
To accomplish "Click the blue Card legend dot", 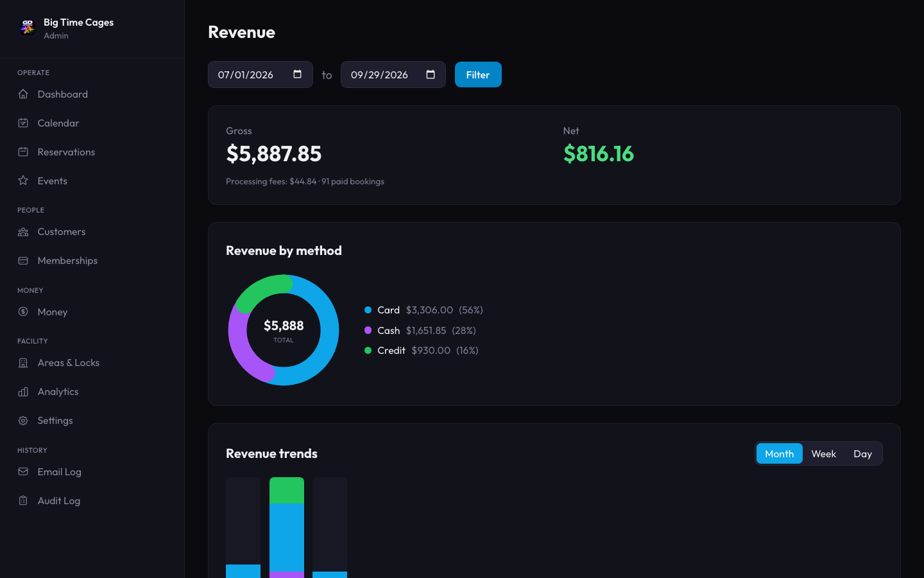I will [368, 310].
